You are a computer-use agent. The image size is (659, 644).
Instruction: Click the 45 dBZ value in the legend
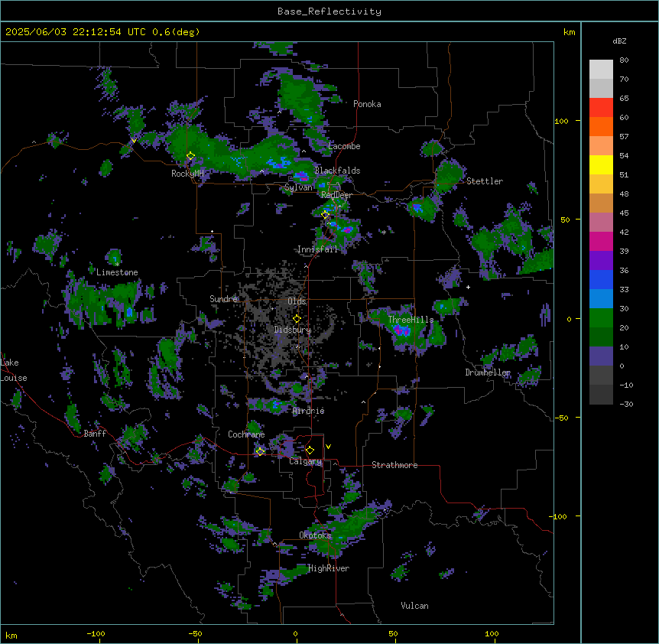click(624, 213)
